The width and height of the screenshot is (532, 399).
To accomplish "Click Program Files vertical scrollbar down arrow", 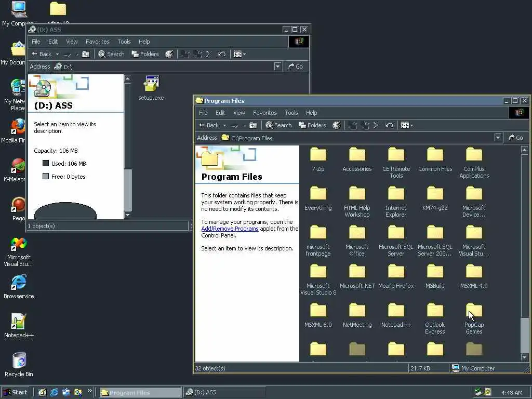I will (x=524, y=357).
